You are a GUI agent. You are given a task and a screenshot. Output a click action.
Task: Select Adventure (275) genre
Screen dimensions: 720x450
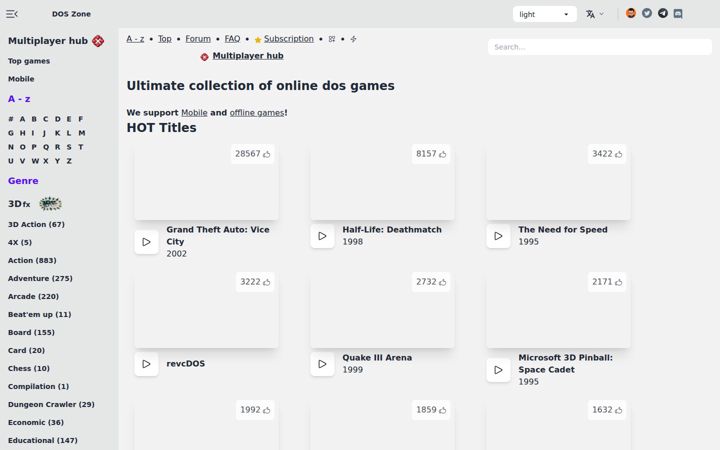click(40, 278)
